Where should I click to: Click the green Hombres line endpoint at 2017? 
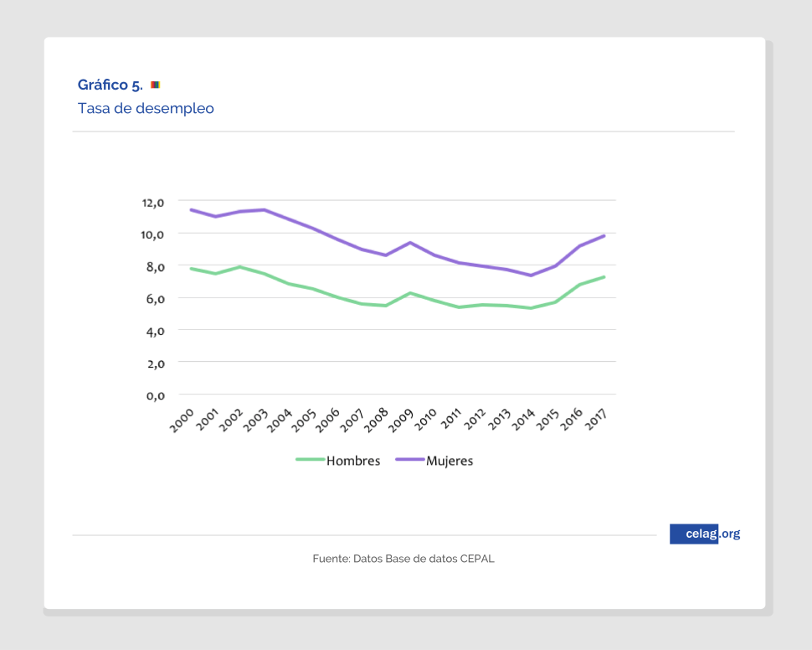point(604,277)
